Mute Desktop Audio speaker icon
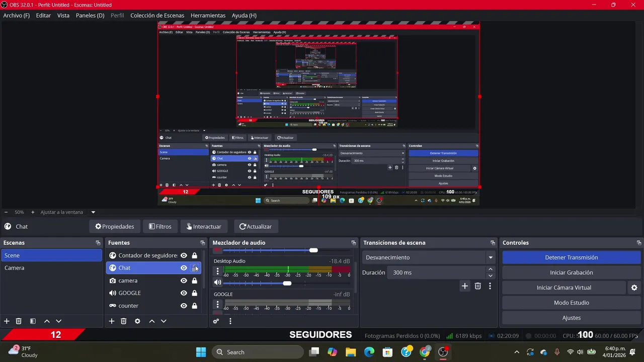644x362 pixels. [x=217, y=283]
